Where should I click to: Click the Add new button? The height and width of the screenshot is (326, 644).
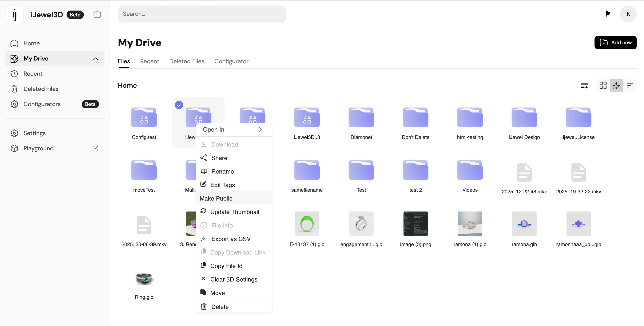(615, 43)
